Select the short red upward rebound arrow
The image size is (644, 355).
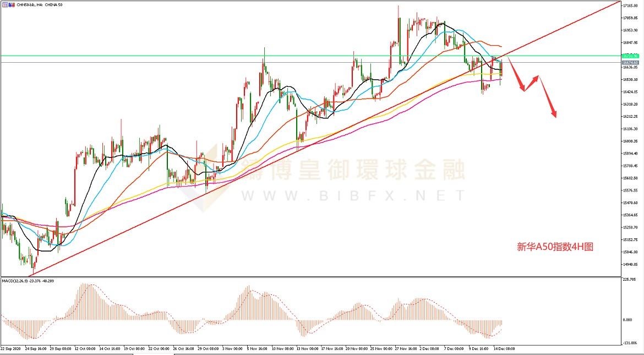tap(531, 83)
